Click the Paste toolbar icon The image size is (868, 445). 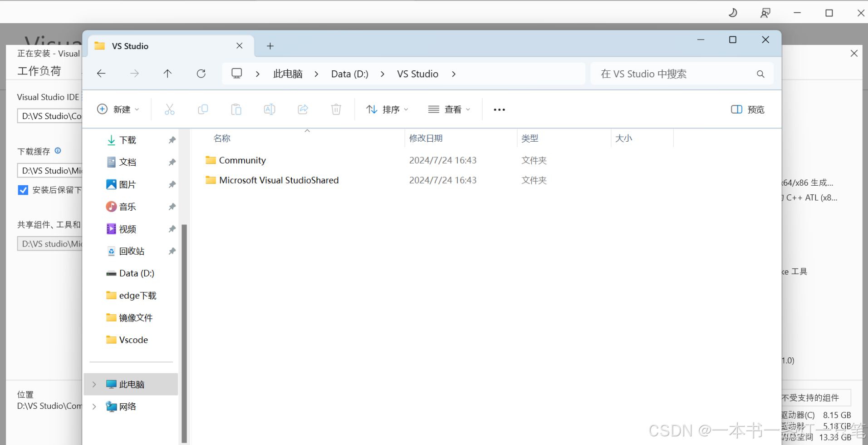pyautogui.click(x=236, y=109)
